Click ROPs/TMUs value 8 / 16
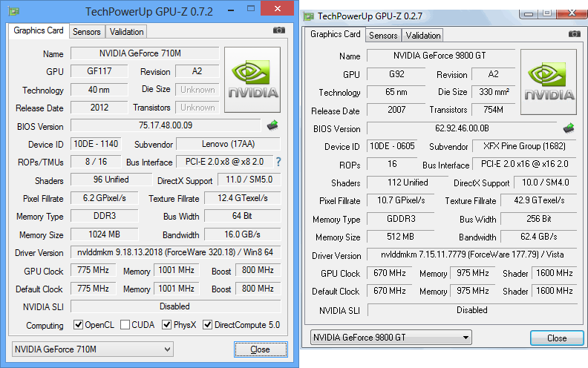The image size is (588, 368). coord(96,162)
